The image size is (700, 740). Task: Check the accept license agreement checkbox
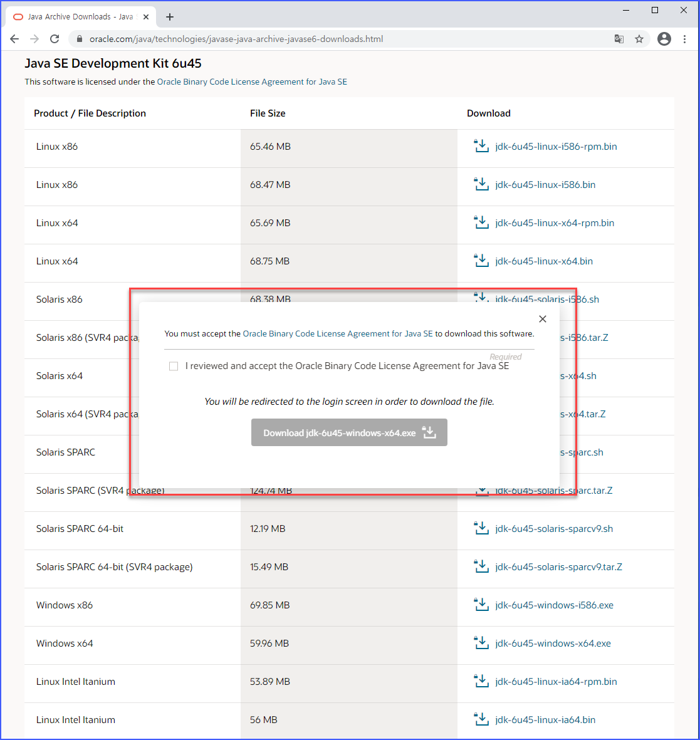[174, 366]
